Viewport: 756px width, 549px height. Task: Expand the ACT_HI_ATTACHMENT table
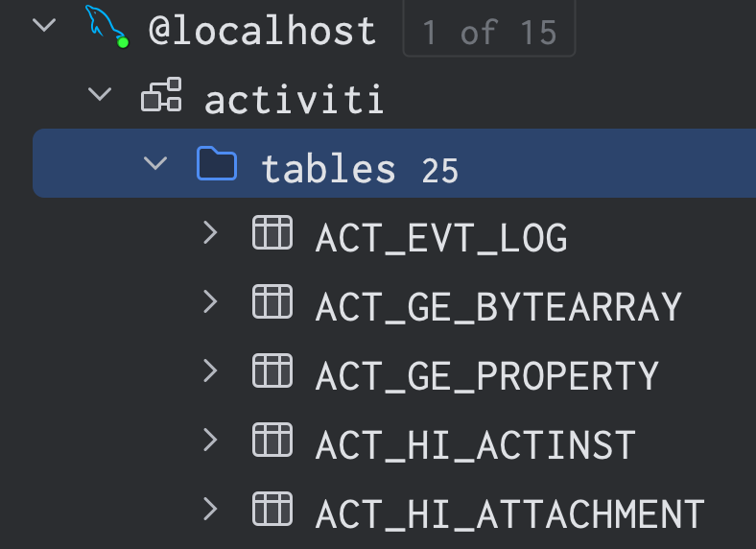210,509
